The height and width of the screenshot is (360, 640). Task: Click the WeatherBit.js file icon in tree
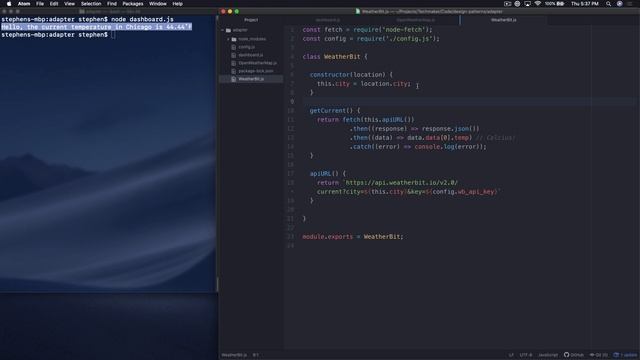[x=233, y=79]
